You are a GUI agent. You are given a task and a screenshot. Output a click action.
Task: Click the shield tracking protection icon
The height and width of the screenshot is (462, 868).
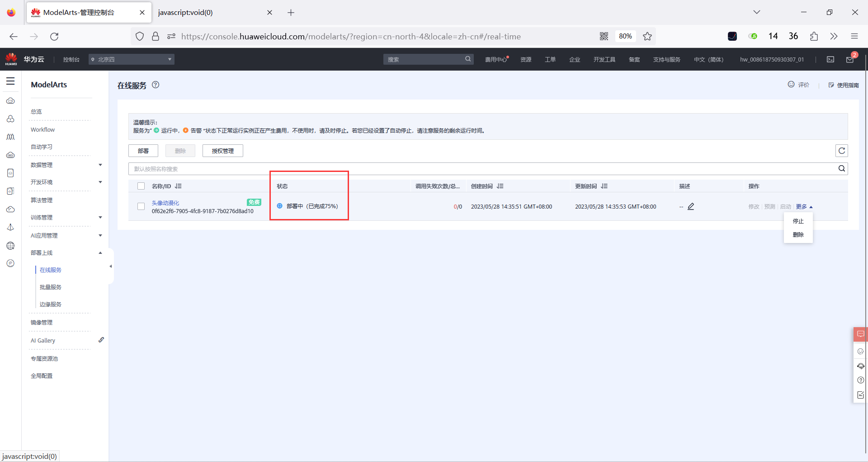[x=140, y=36]
